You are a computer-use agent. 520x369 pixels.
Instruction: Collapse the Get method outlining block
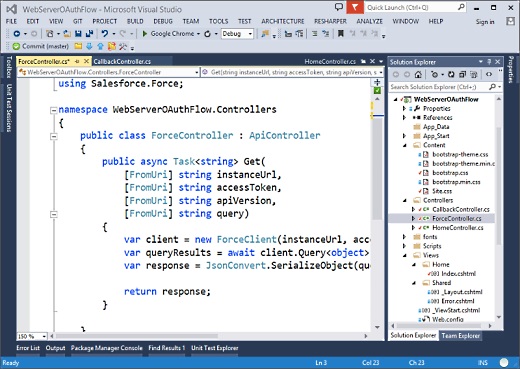pyautogui.click(x=53, y=214)
